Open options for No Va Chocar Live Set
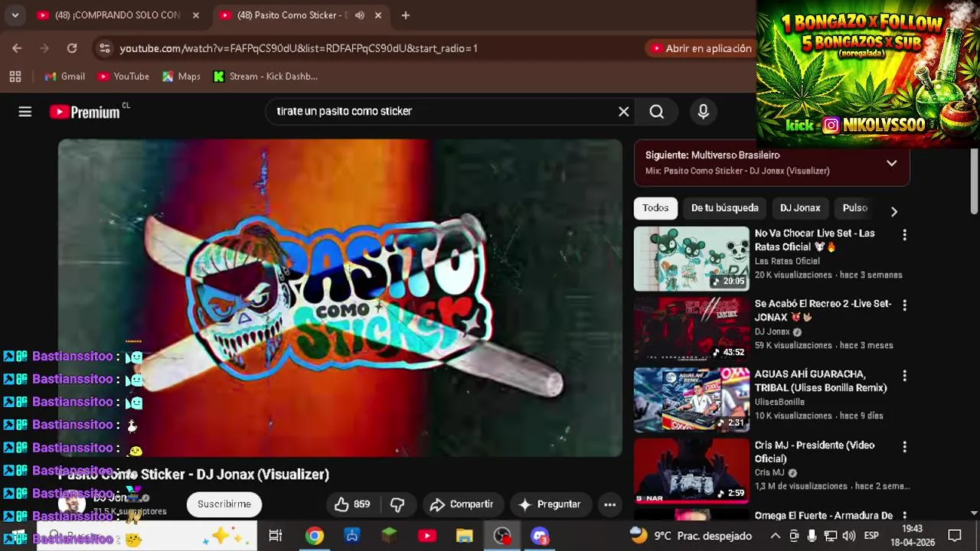Image resolution: width=980 pixels, height=551 pixels. pyautogui.click(x=904, y=235)
